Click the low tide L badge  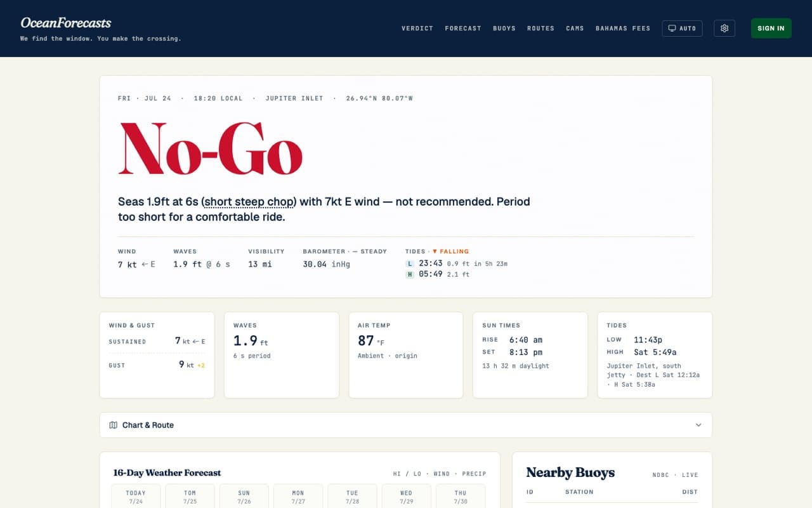tap(410, 264)
